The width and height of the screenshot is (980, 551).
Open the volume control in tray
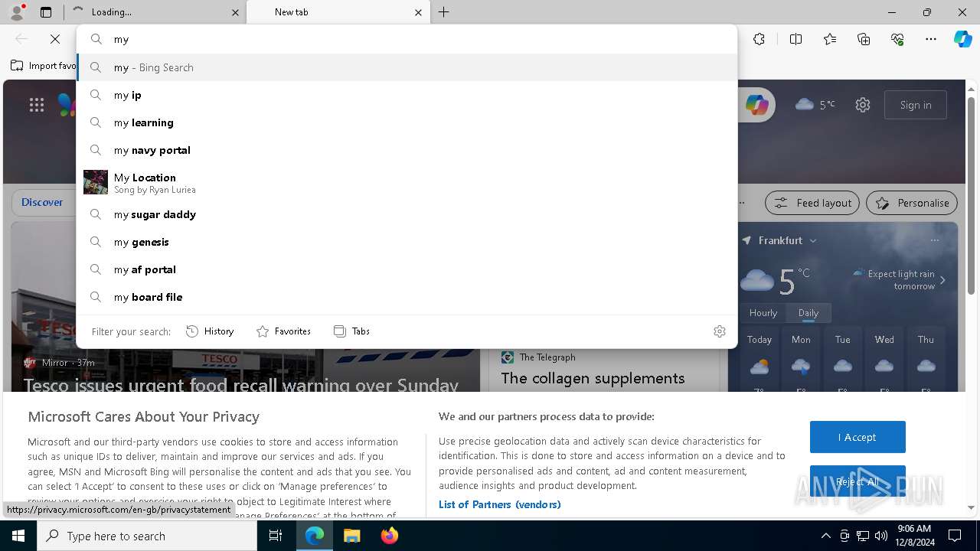click(880, 536)
